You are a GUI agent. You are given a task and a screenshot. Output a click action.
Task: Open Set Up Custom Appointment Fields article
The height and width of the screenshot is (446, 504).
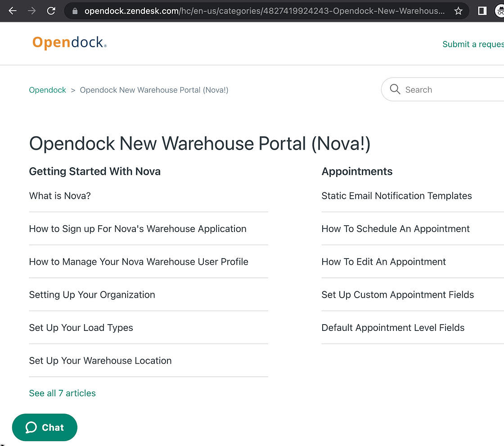click(x=398, y=295)
